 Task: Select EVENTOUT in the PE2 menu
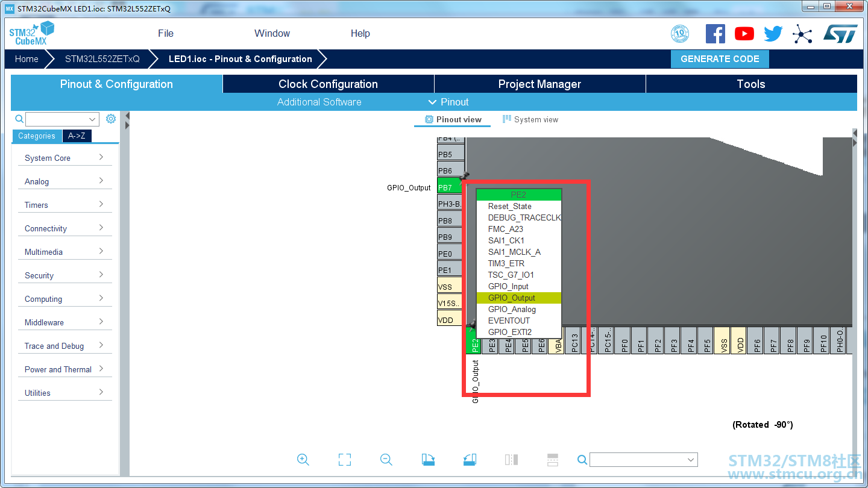click(519, 321)
